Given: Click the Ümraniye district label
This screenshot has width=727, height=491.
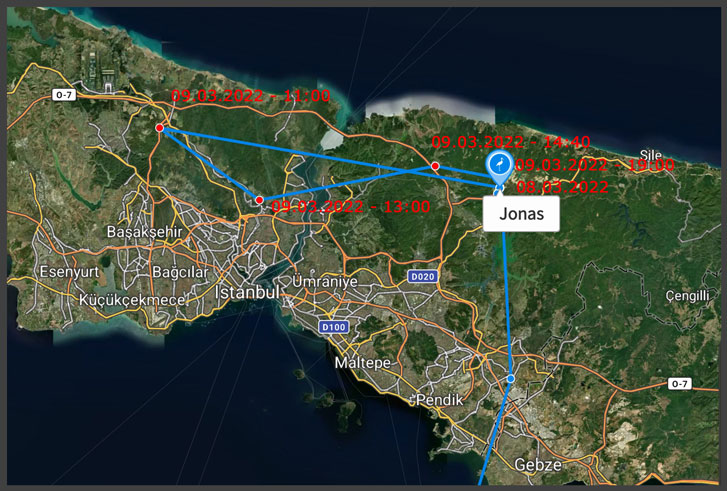Looking at the screenshot, I should pyautogui.click(x=325, y=281).
